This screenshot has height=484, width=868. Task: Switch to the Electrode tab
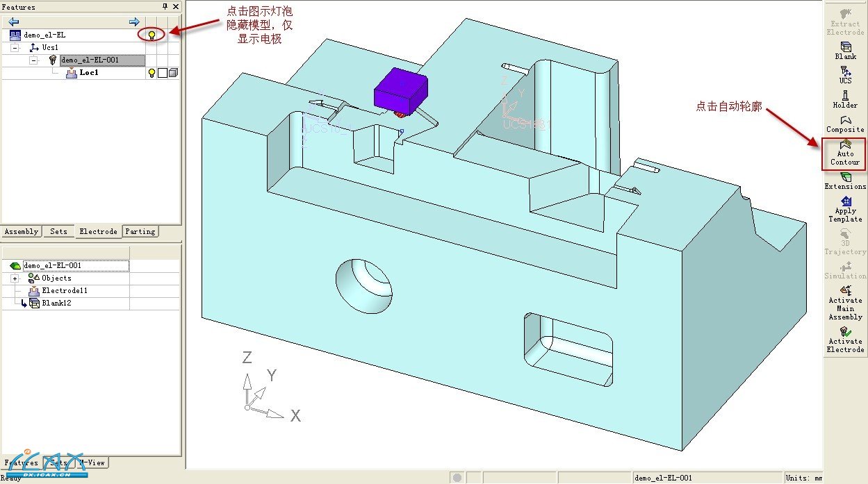(98, 231)
